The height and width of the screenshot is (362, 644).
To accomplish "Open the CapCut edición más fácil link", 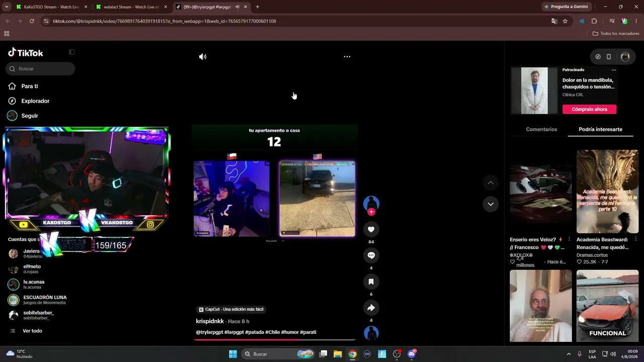I will [231, 309].
